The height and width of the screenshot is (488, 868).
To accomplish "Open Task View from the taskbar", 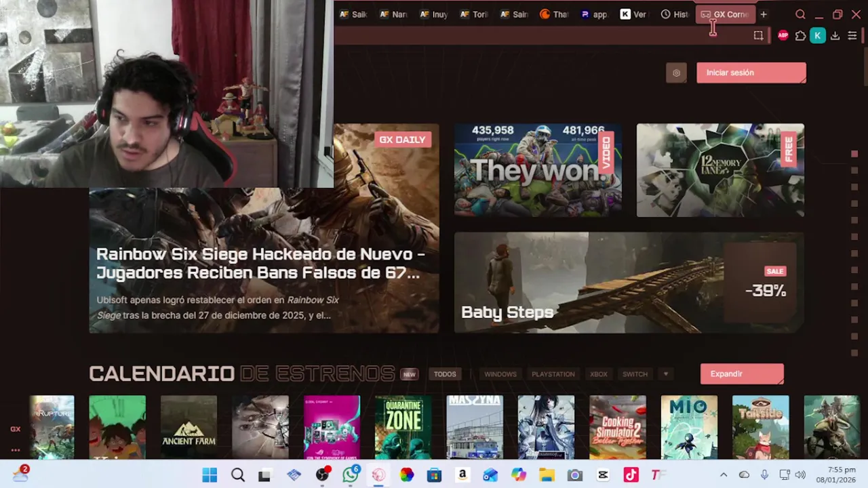I will 264,475.
